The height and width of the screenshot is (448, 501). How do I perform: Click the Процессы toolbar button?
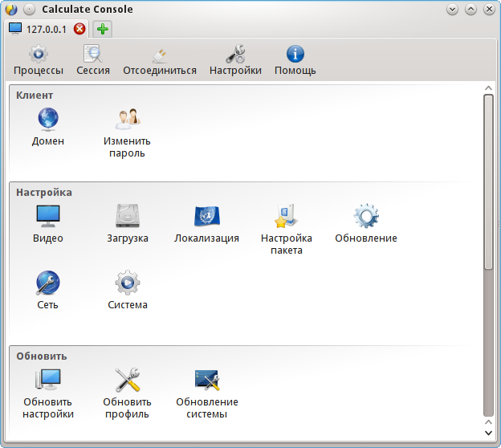[39, 60]
